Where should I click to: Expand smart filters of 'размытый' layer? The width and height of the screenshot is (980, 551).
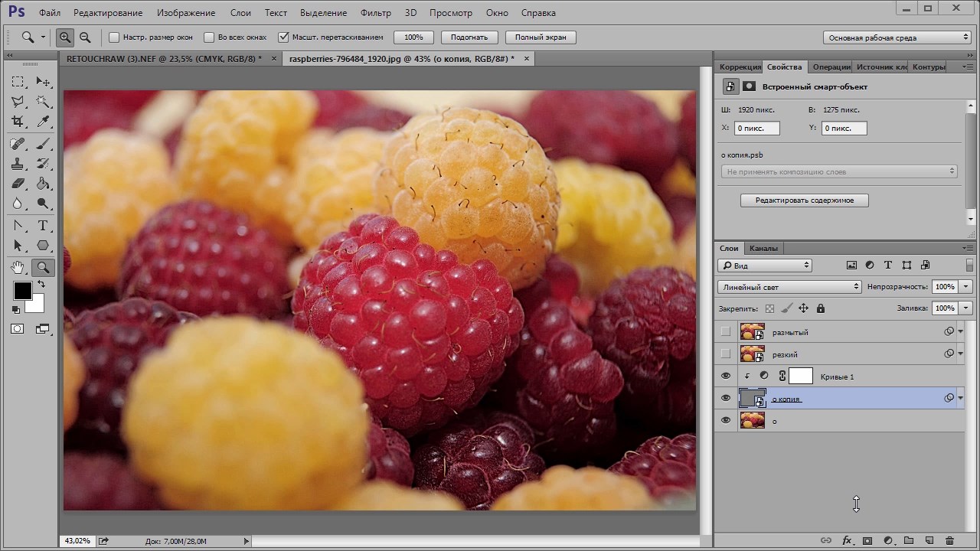(x=960, y=332)
